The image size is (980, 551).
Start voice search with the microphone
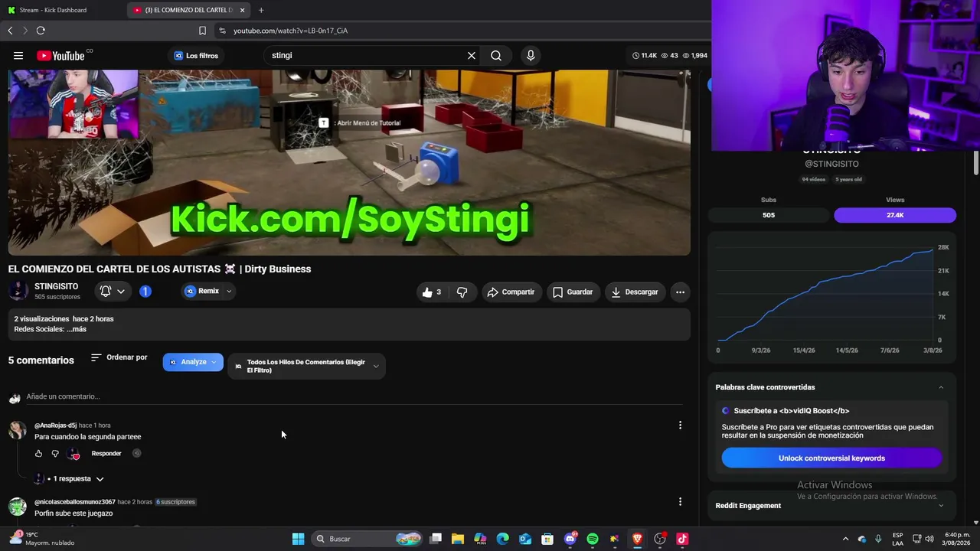[x=531, y=55]
